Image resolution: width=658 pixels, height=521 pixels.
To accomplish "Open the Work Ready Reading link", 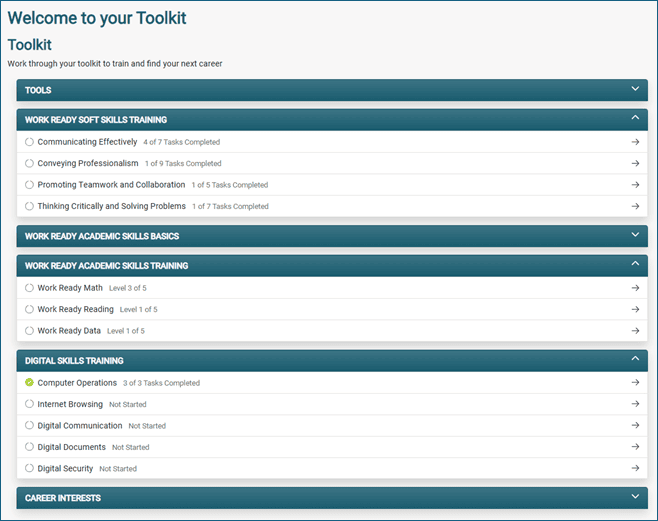I will [76, 309].
